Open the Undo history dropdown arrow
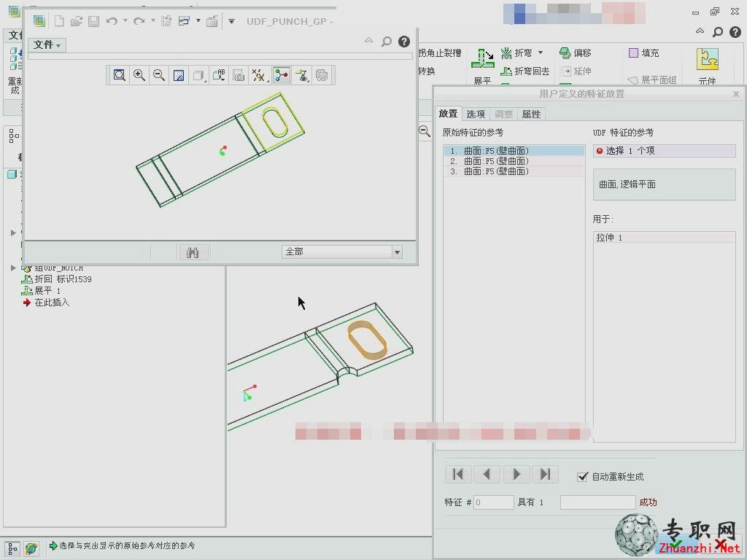The image size is (747, 560). 125,20
